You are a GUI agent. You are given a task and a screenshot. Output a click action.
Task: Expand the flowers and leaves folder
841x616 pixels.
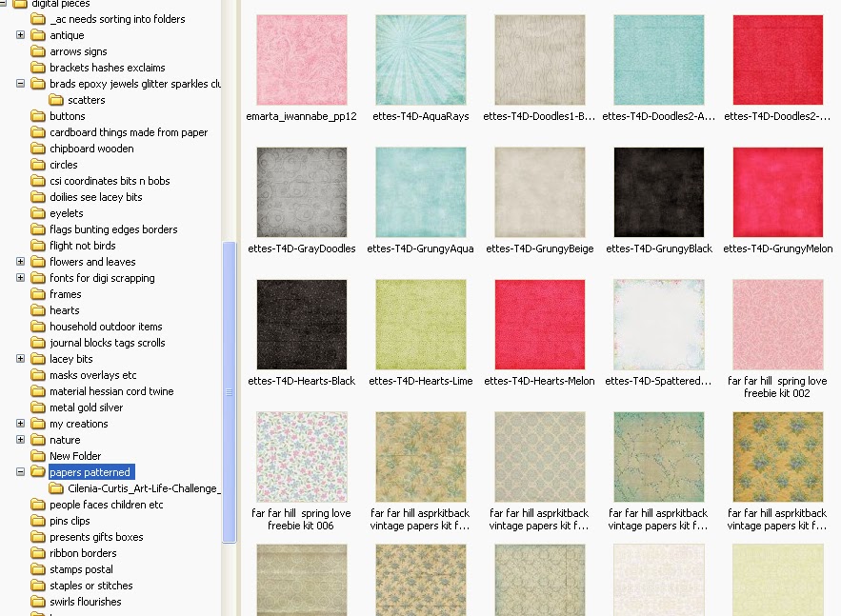tap(20, 262)
